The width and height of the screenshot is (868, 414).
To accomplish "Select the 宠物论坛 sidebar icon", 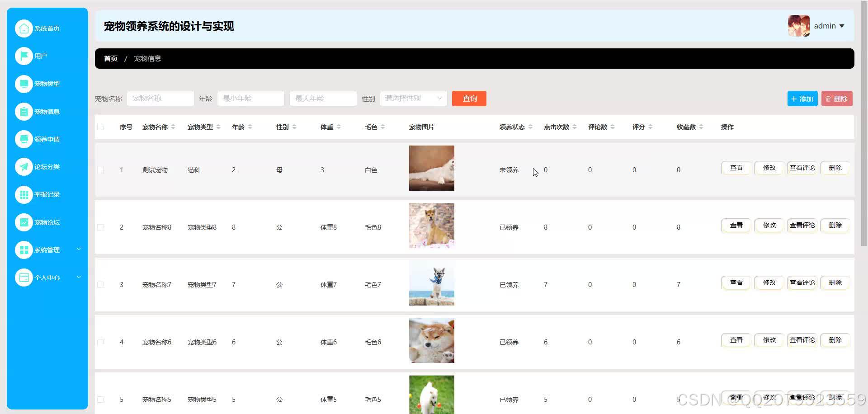I will 24,222.
